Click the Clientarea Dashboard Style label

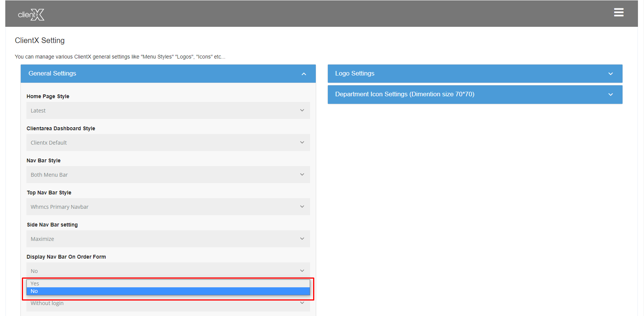(61, 128)
